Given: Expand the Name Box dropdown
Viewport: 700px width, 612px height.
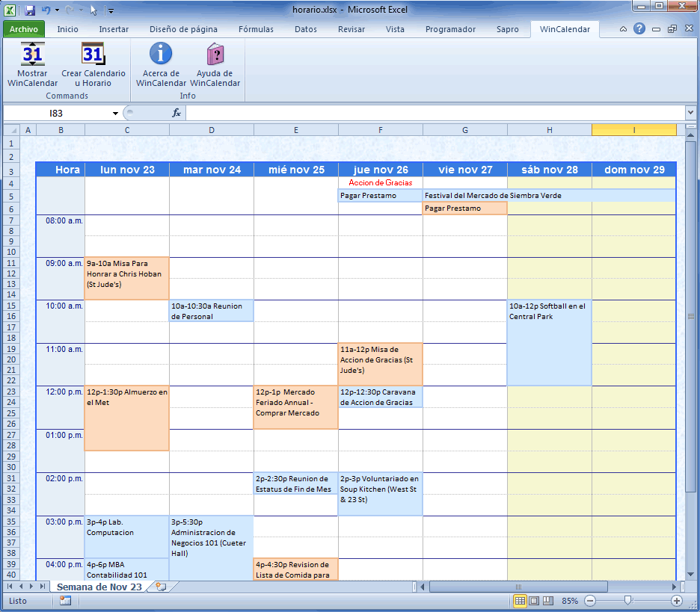Looking at the screenshot, I should pos(115,113).
